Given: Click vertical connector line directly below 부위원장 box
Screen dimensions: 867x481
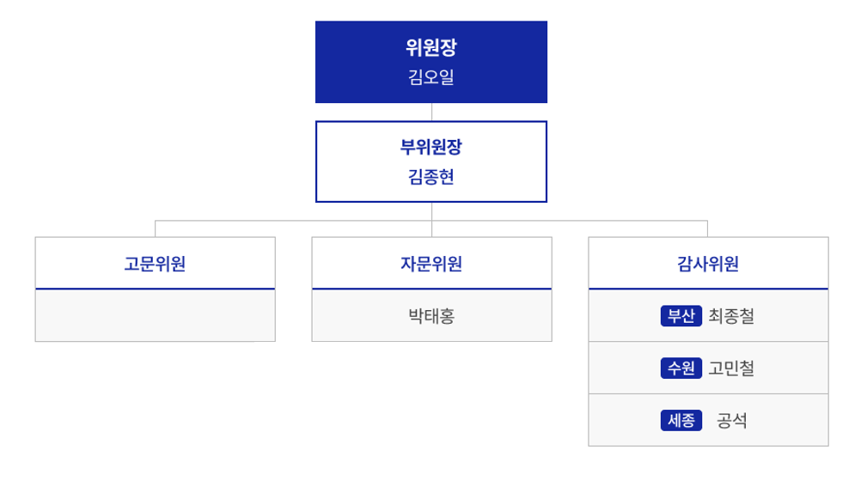Looking at the screenshot, I should coord(431,211).
